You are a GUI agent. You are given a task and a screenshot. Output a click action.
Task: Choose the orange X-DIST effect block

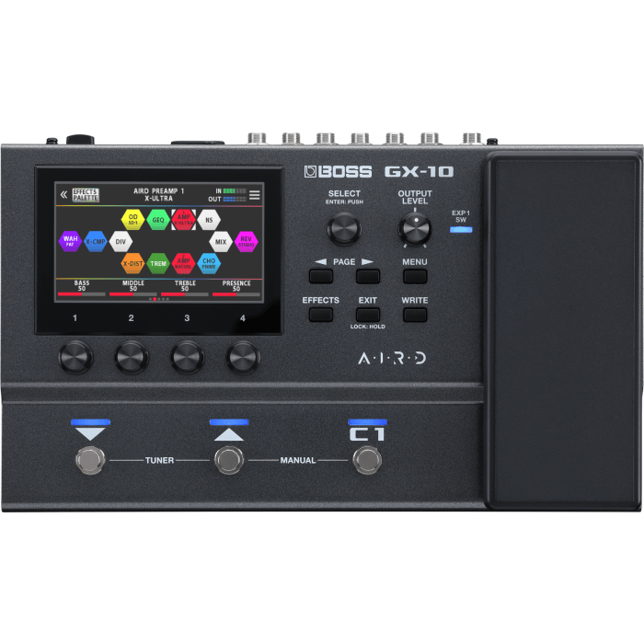[133, 264]
